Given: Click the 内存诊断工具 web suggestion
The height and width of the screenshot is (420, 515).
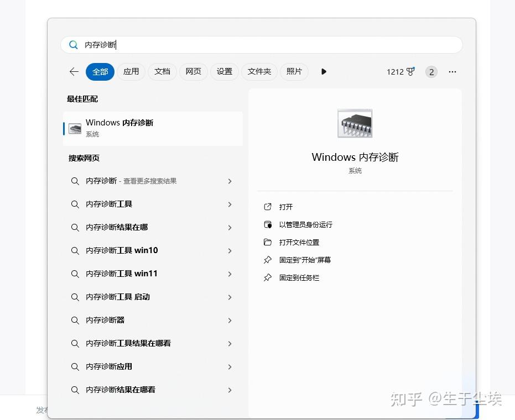Looking at the screenshot, I should (x=153, y=204).
